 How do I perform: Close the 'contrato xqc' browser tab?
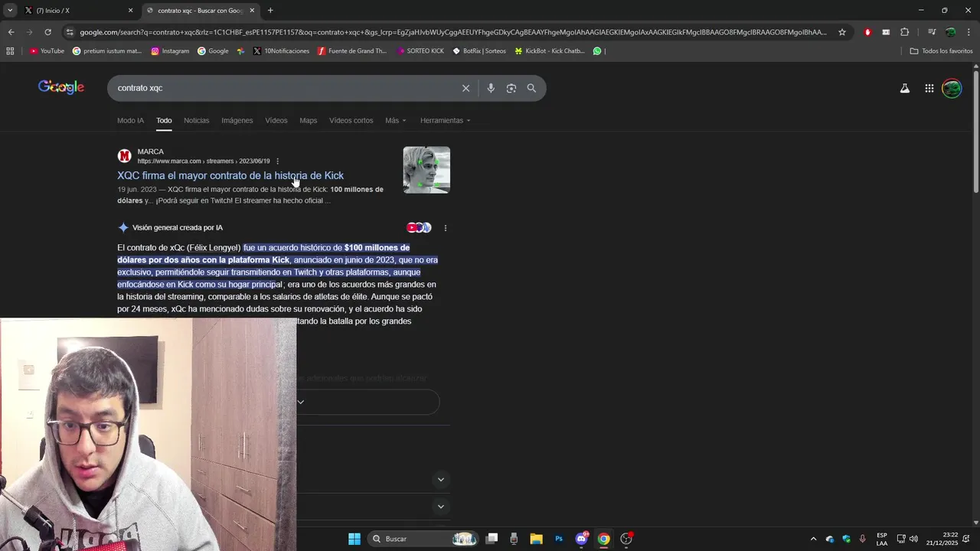tap(252, 11)
